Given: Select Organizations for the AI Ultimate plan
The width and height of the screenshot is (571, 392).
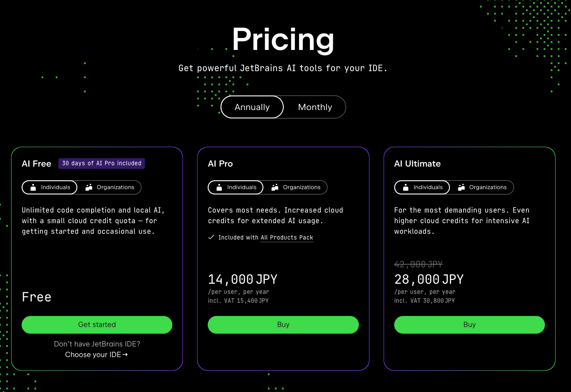Looking at the screenshot, I should (x=482, y=187).
